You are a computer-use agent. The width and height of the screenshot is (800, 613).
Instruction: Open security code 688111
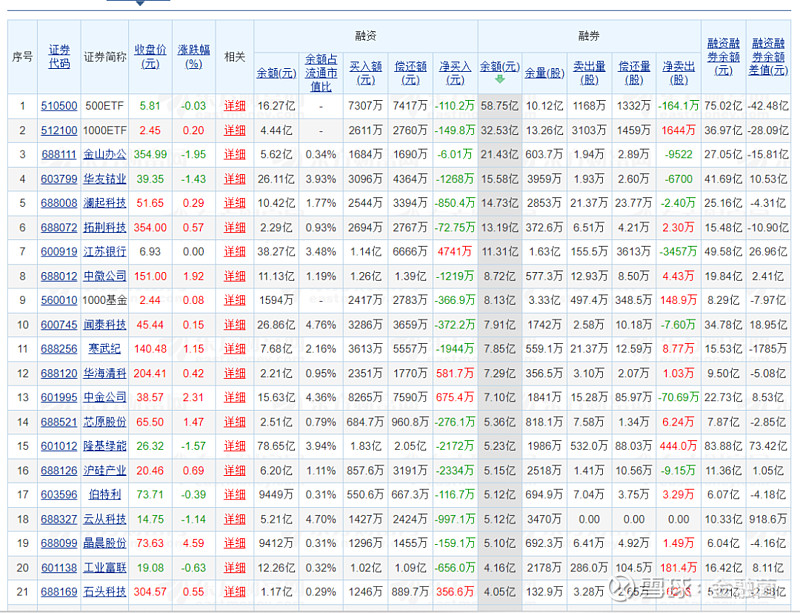(x=59, y=155)
